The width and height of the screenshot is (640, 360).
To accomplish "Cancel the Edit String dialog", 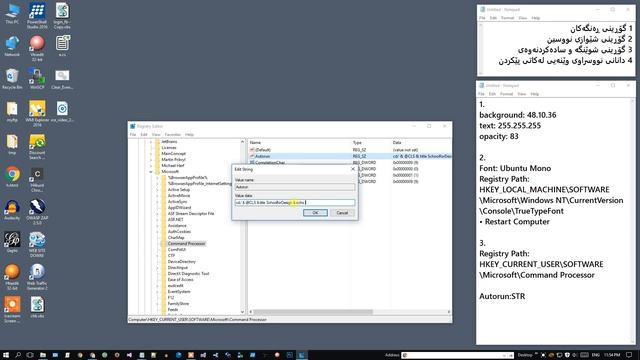I will click(x=342, y=213).
